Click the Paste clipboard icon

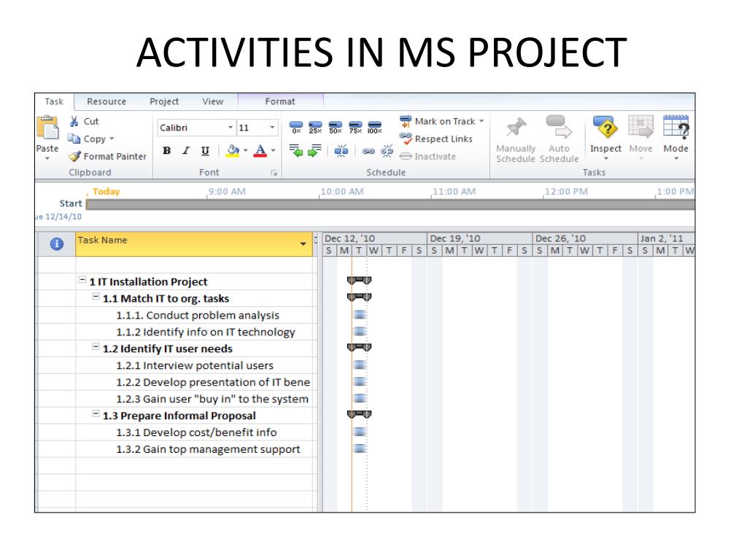pyautogui.click(x=47, y=128)
